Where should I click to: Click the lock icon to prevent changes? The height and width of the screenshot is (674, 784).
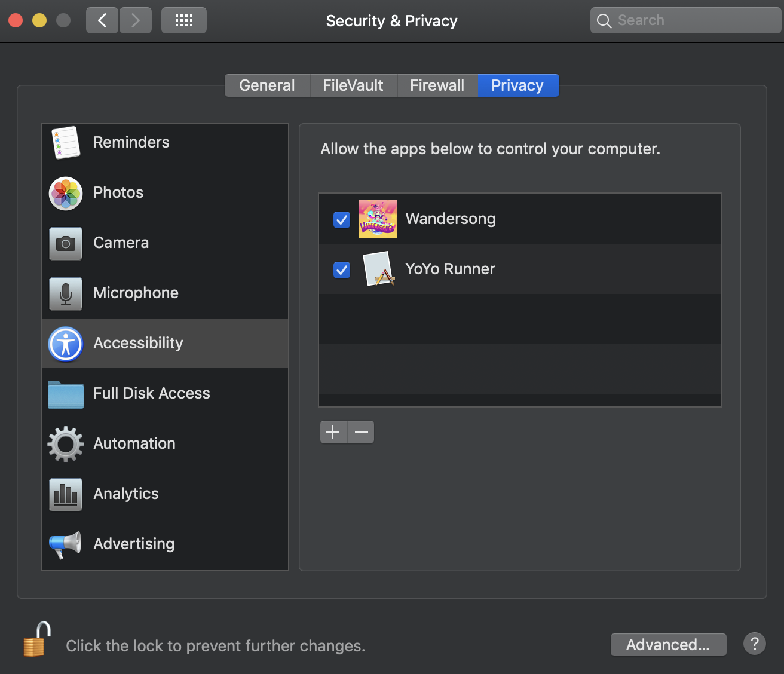tap(36, 640)
